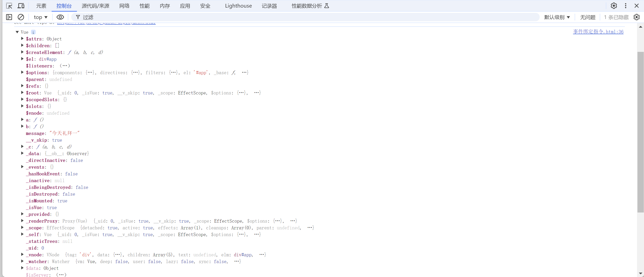
Task: Expand the $options property
Action: [22, 72]
